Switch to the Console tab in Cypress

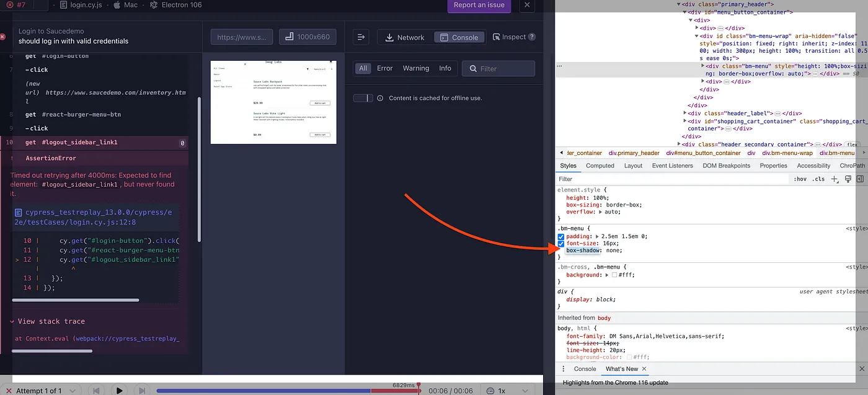tap(459, 37)
